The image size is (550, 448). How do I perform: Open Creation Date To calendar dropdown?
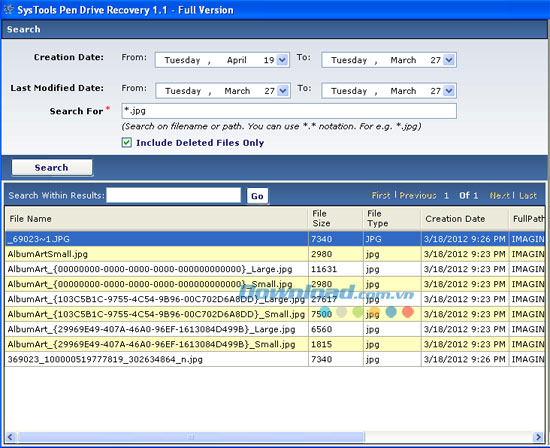449,60
